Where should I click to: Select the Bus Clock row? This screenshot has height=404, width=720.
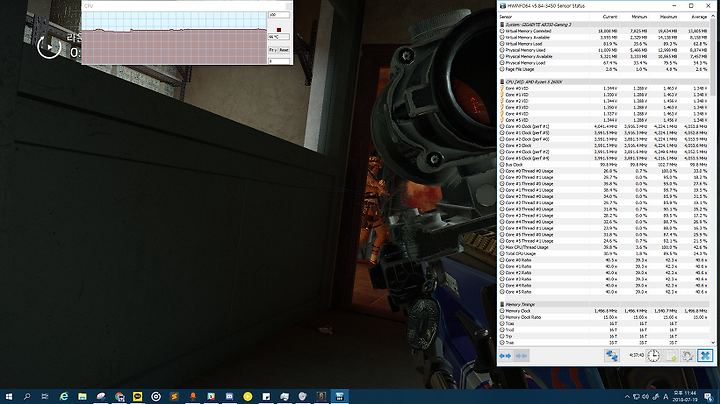(x=604, y=164)
